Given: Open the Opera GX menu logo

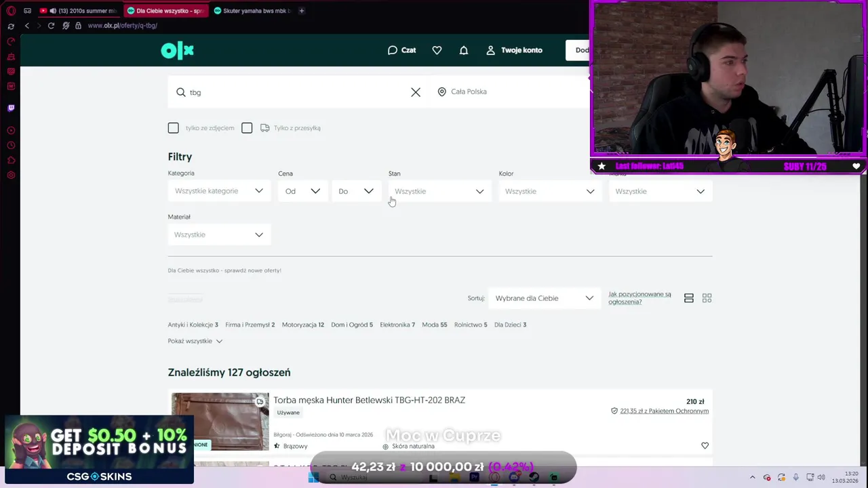Looking at the screenshot, I should point(11,11).
